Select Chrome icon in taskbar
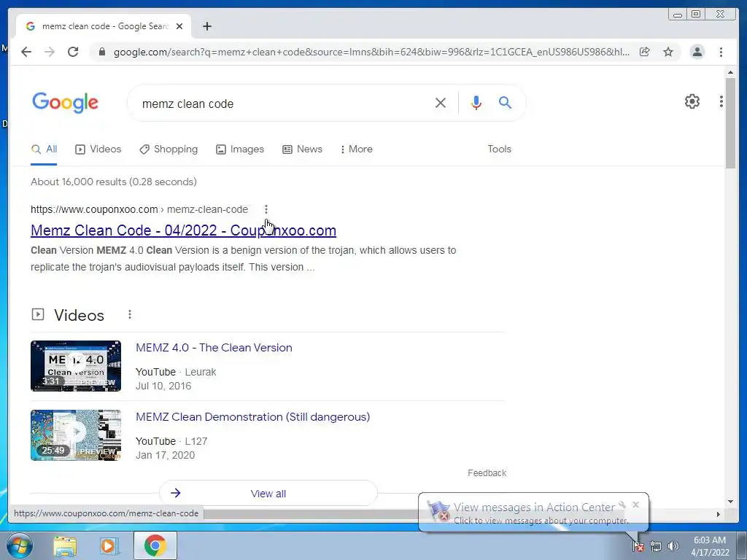747x560 pixels. pyautogui.click(x=155, y=545)
